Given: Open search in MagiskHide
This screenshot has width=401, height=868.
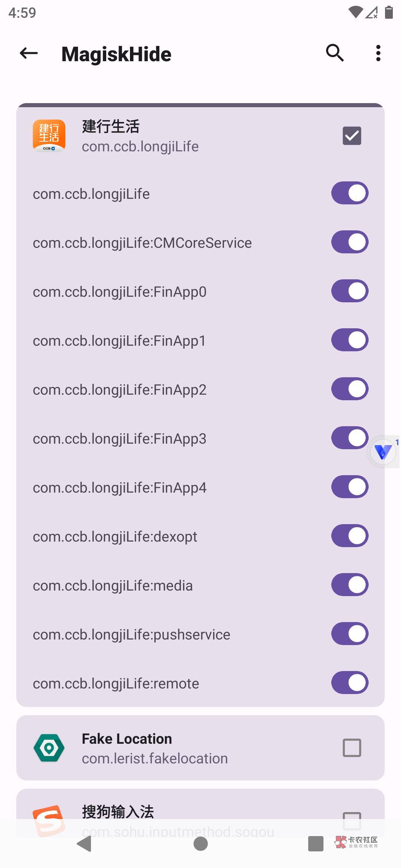Looking at the screenshot, I should pyautogui.click(x=335, y=53).
